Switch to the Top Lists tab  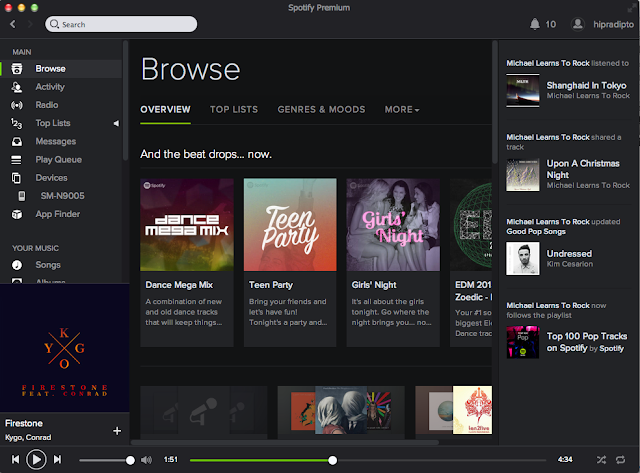pos(234,109)
